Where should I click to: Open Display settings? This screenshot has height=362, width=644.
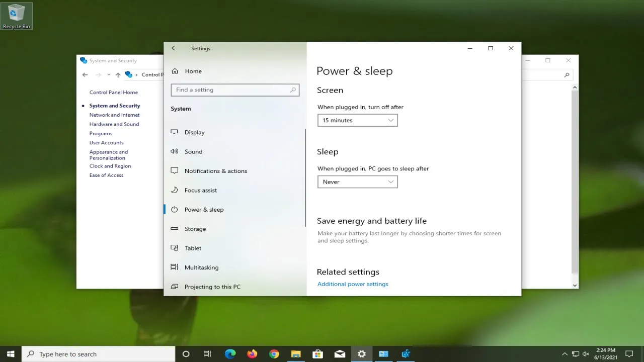[195, 132]
